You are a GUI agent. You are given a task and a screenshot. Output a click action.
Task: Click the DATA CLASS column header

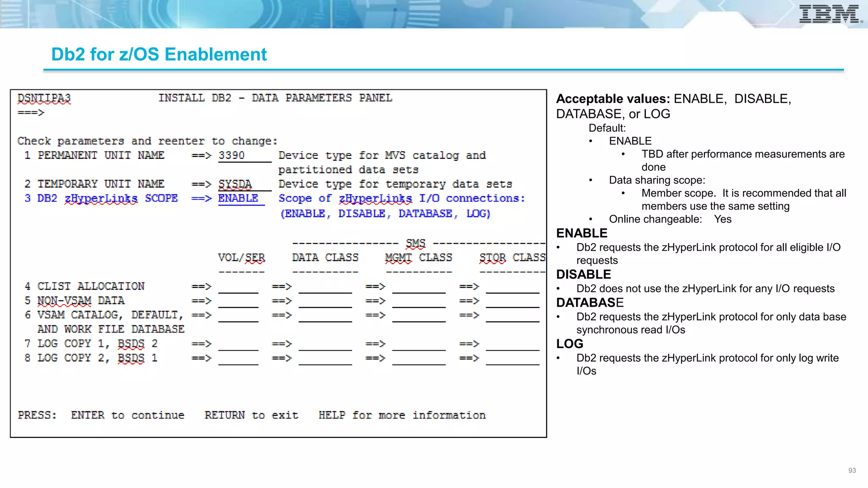coord(325,258)
